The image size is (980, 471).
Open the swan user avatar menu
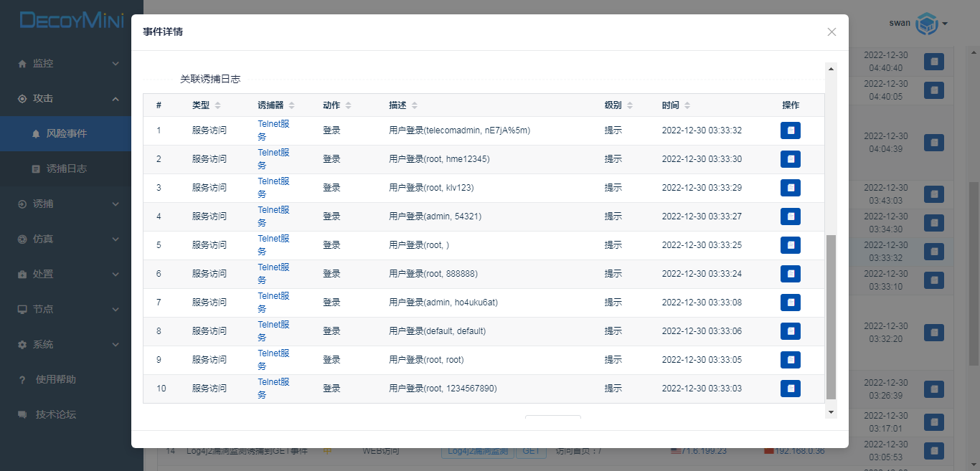point(930,24)
